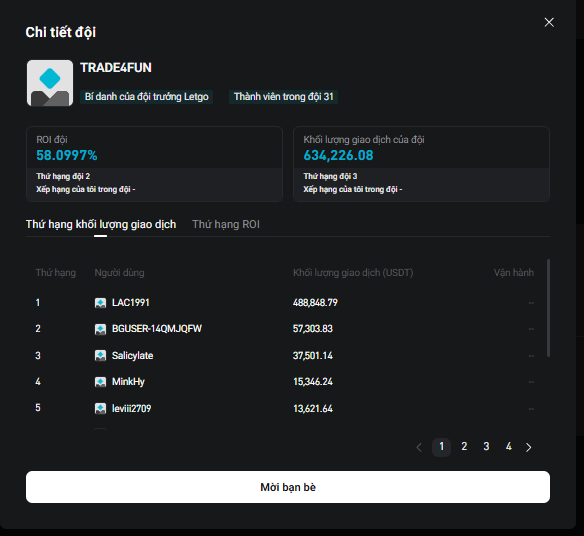Click the Vận hành column header

pyautogui.click(x=514, y=273)
